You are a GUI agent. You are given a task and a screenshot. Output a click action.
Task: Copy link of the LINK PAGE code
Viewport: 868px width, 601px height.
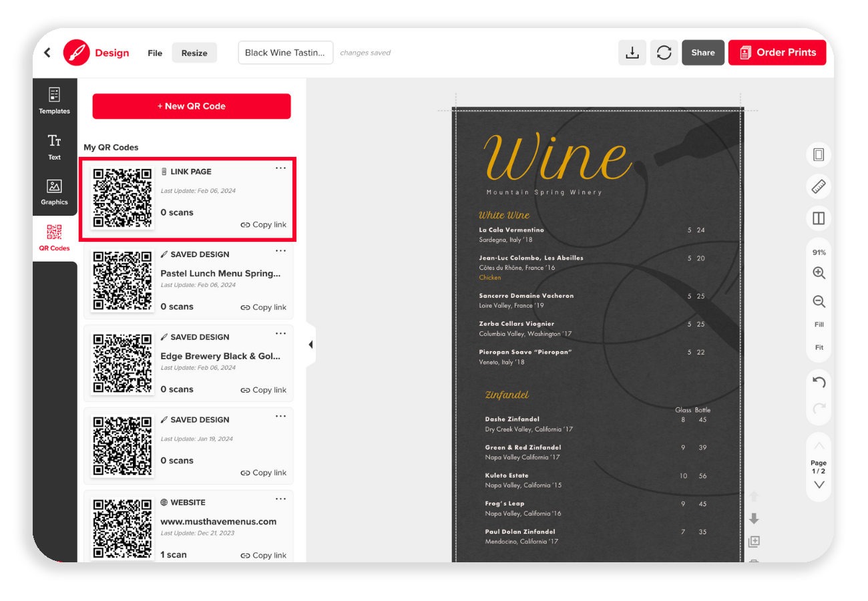tap(264, 225)
